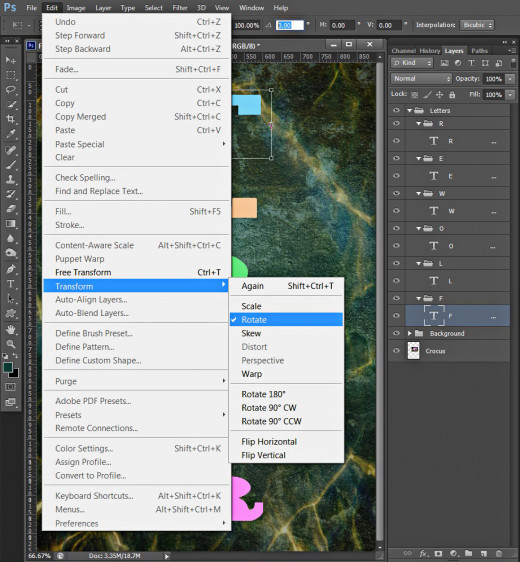Click the lock position icon
Screen dimensions: 520x562
(x=439, y=95)
